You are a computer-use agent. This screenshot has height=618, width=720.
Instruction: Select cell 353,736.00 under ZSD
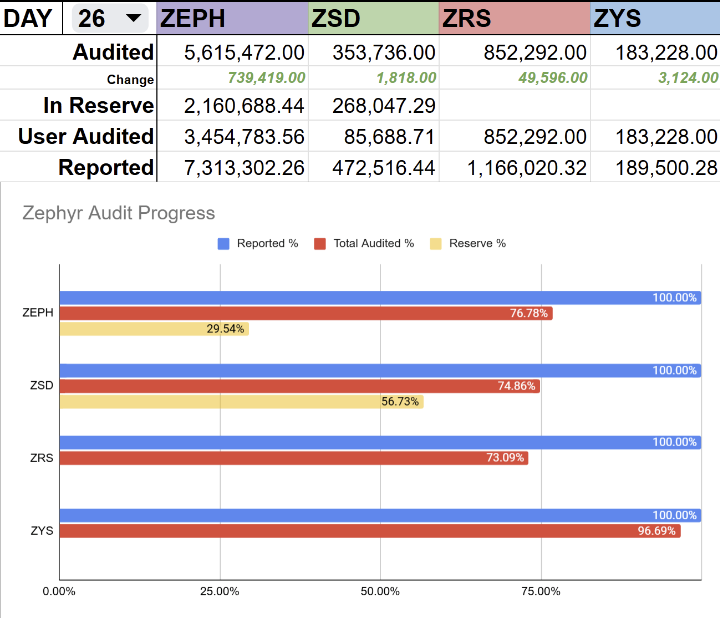(x=384, y=52)
